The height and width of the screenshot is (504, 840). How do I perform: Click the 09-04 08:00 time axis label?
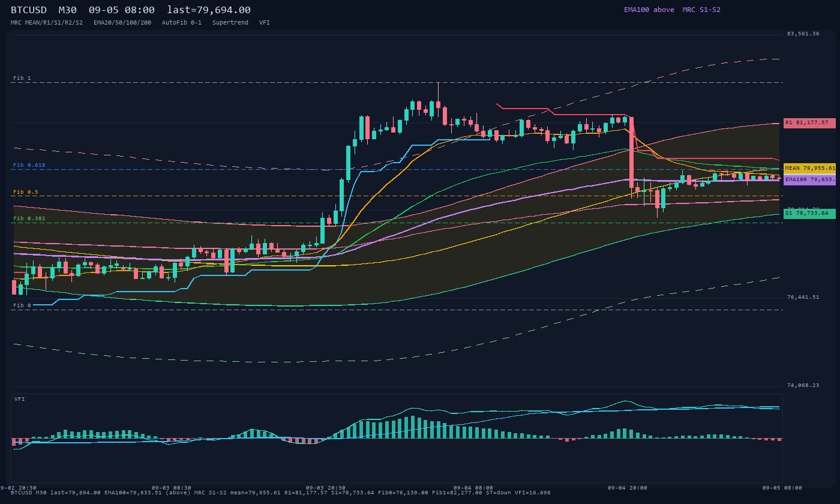pos(473,488)
